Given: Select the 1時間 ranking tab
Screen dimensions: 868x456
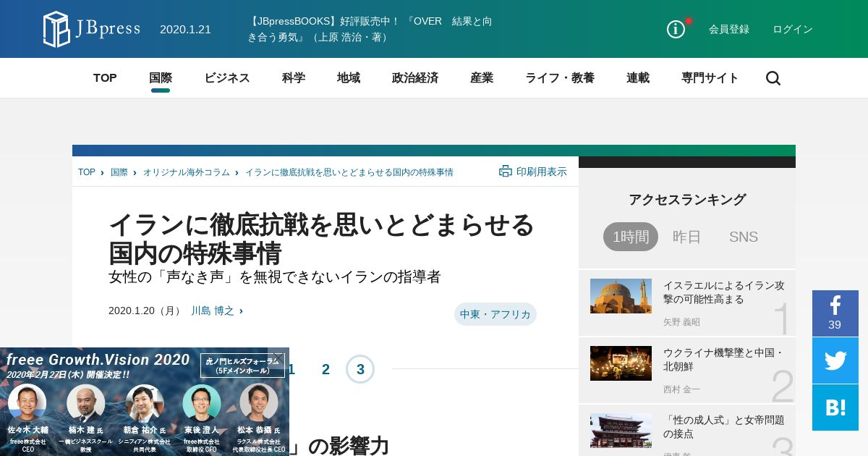Looking at the screenshot, I should 631,237.
